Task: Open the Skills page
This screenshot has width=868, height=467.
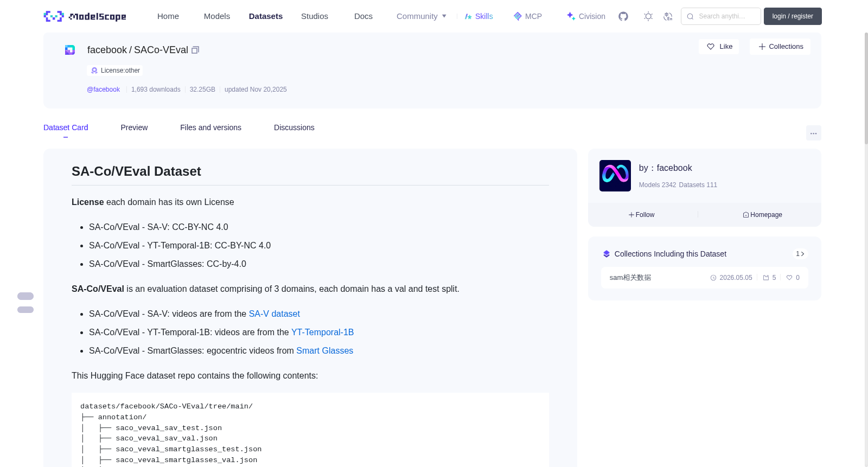Action: 478,16
